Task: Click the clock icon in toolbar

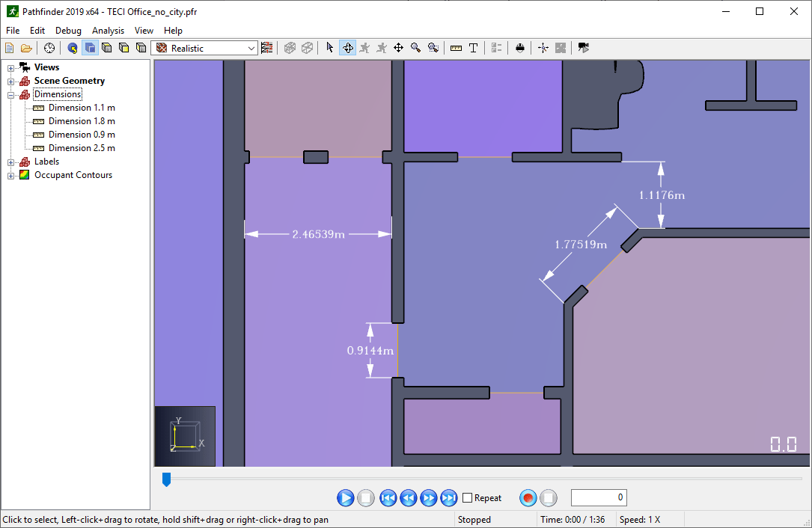Action: (49, 48)
